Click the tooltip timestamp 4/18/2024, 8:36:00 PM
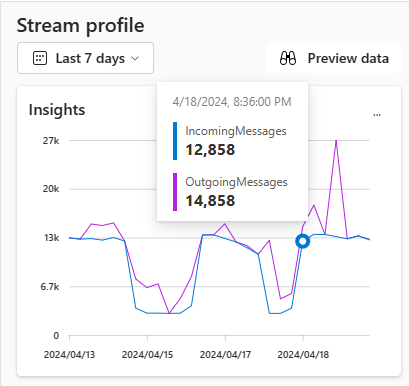 click(x=232, y=102)
